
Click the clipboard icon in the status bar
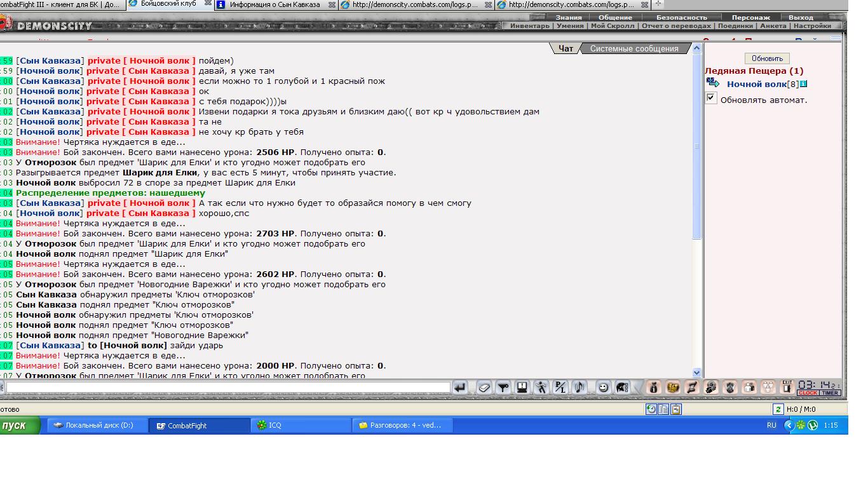(676, 409)
